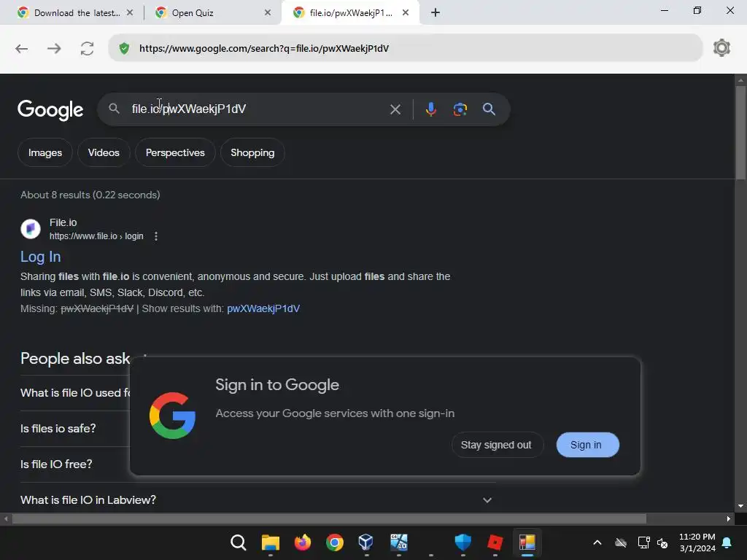Image resolution: width=747 pixels, height=560 pixels.
Task: Open the three-dot menu for File.io result
Action: [x=156, y=236]
